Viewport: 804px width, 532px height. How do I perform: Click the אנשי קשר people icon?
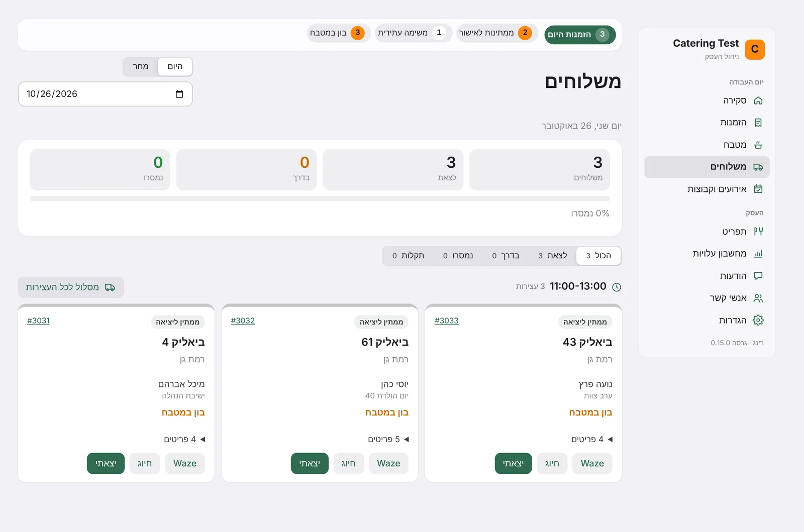pyautogui.click(x=758, y=298)
